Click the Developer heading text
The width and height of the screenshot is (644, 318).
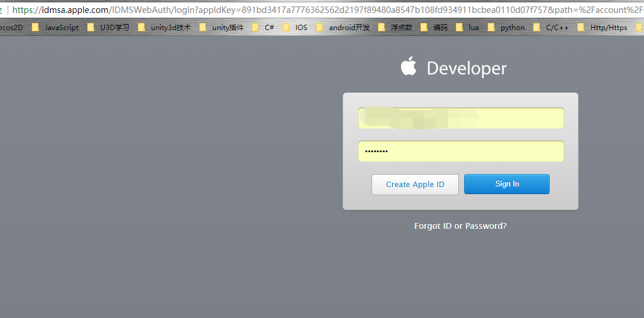(466, 68)
